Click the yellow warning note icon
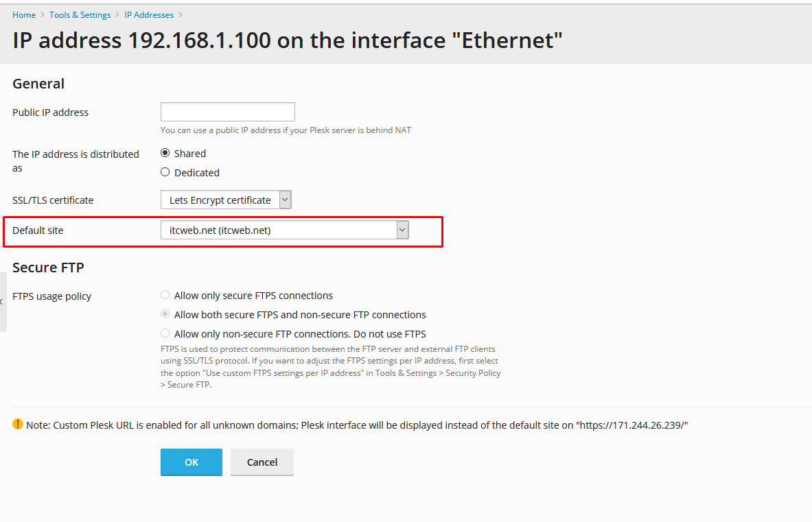 click(x=17, y=424)
